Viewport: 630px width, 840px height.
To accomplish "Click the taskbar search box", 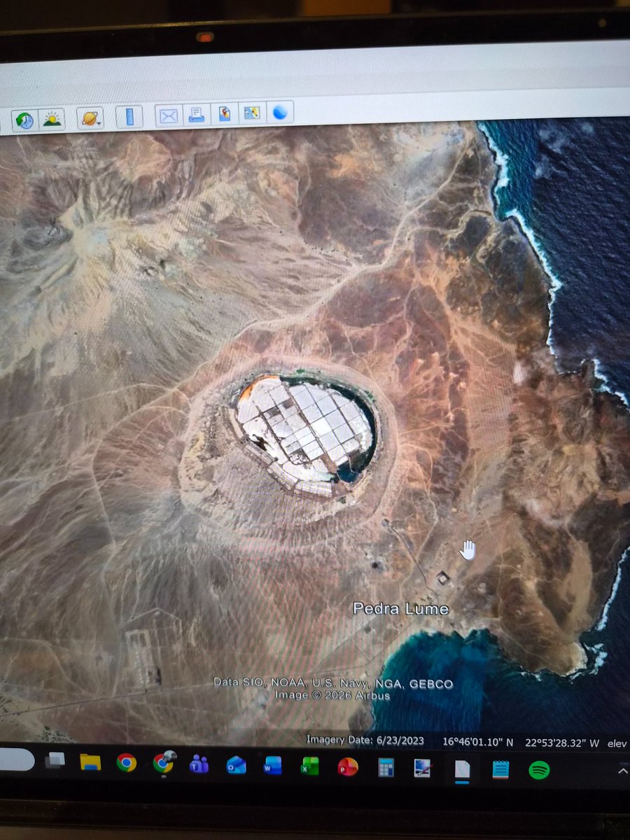I will (15, 759).
